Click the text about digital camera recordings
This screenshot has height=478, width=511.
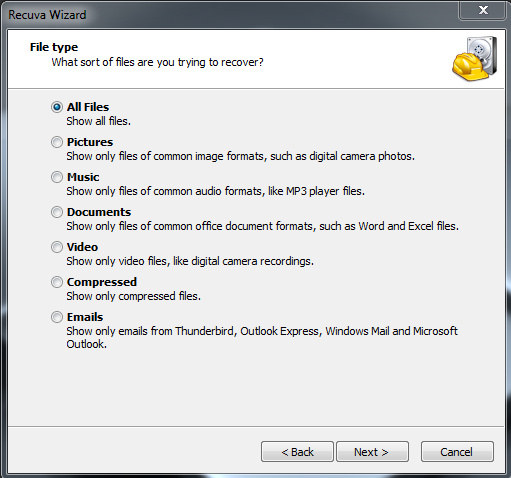[x=190, y=261]
